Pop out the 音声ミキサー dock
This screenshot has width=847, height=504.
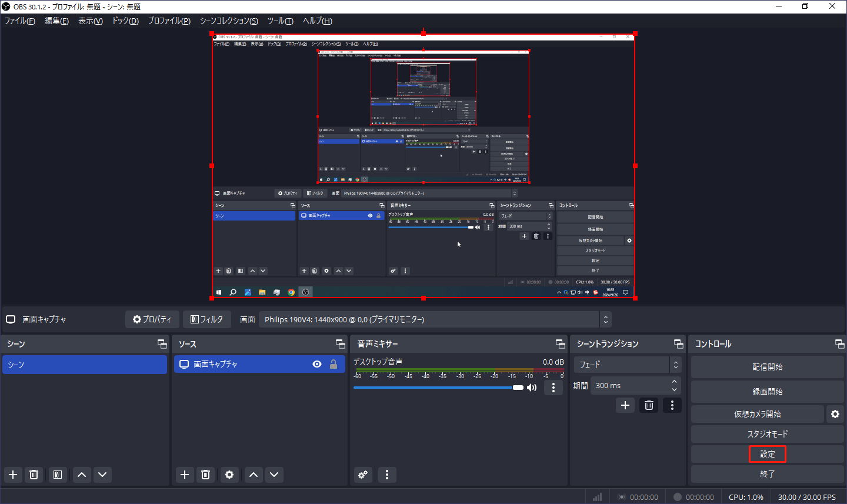pos(560,344)
